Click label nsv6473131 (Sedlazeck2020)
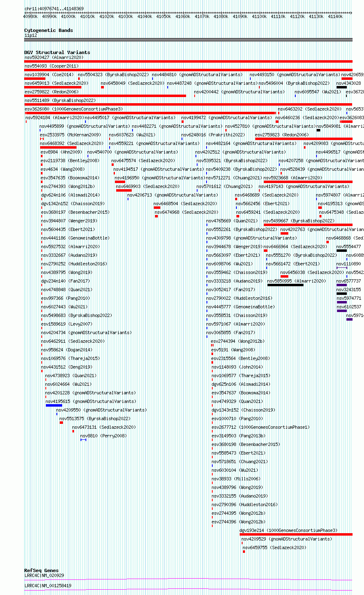Viewport: 364px width, 595px height. (104, 427)
